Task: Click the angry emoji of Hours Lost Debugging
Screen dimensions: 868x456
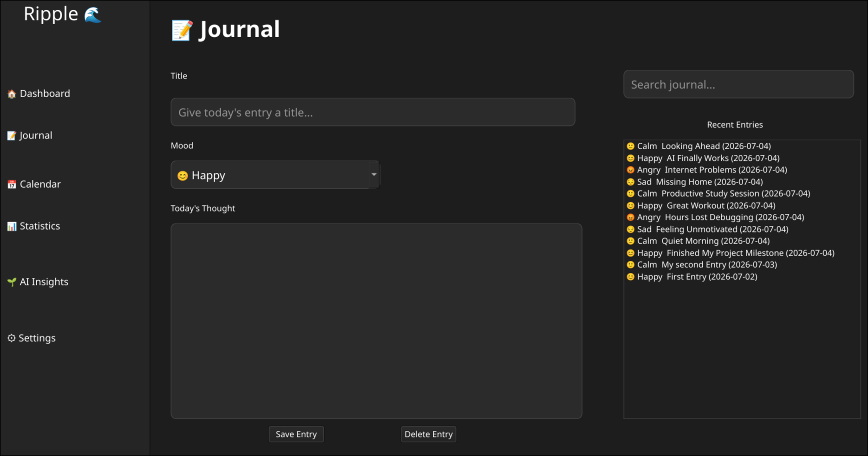Action: 630,218
